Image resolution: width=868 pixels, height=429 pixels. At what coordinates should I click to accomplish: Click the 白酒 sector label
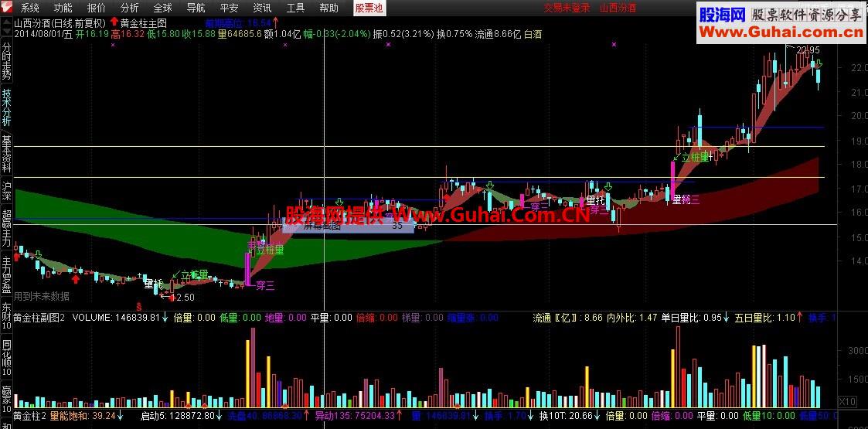point(533,34)
